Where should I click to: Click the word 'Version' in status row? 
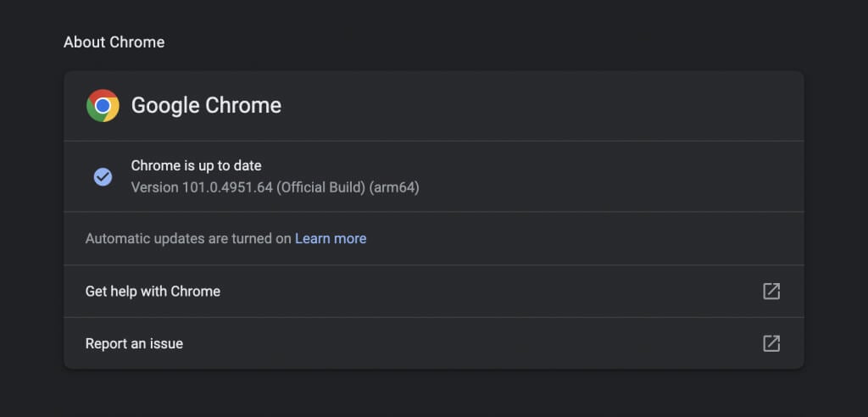coord(154,187)
